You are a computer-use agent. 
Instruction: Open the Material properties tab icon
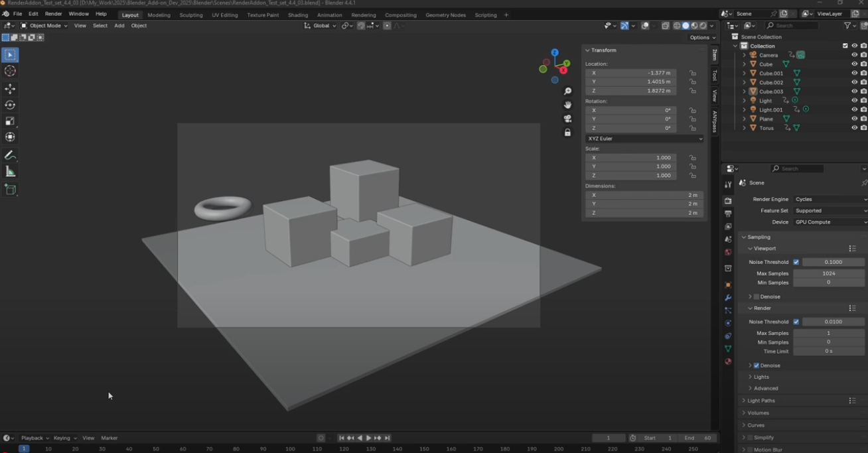click(x=728, y=361)
